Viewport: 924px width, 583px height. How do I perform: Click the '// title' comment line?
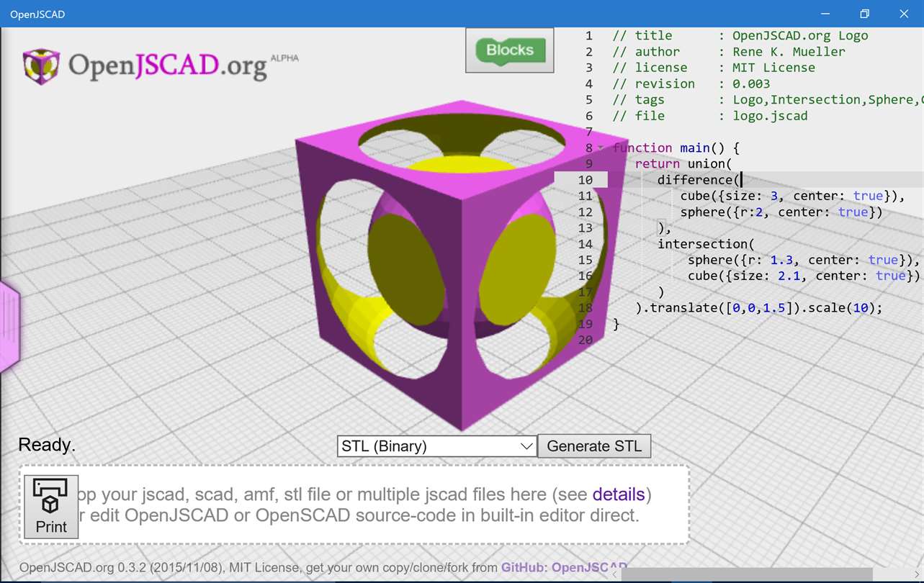click(x=740, y=35)
